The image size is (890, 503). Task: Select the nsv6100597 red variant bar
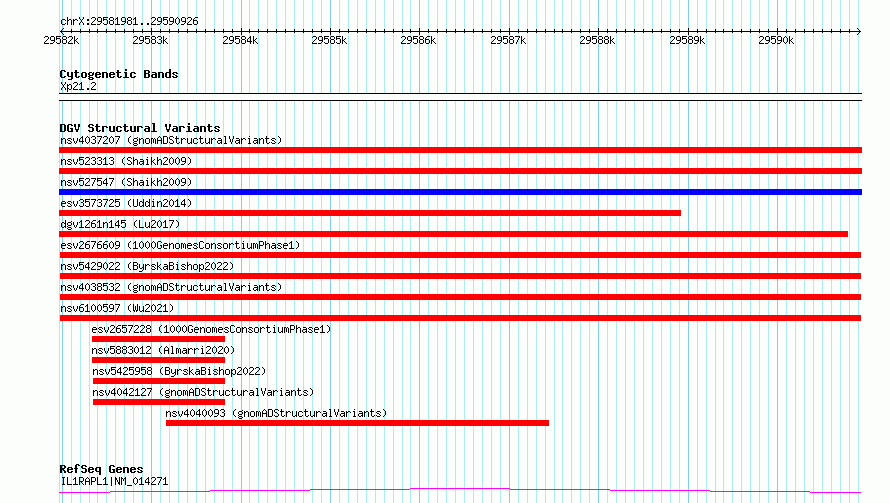point(460,318)
